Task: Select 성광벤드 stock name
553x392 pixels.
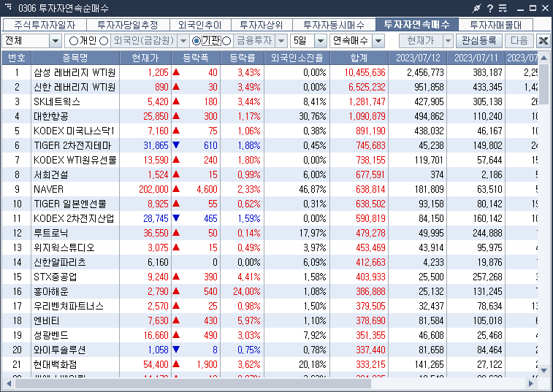Action: [x=51, y=335]
